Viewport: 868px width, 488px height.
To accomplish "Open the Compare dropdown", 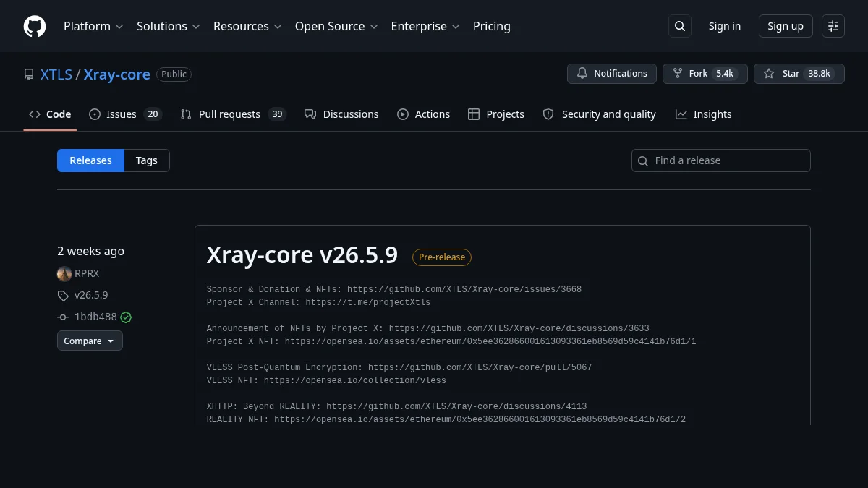I will 90,341.
